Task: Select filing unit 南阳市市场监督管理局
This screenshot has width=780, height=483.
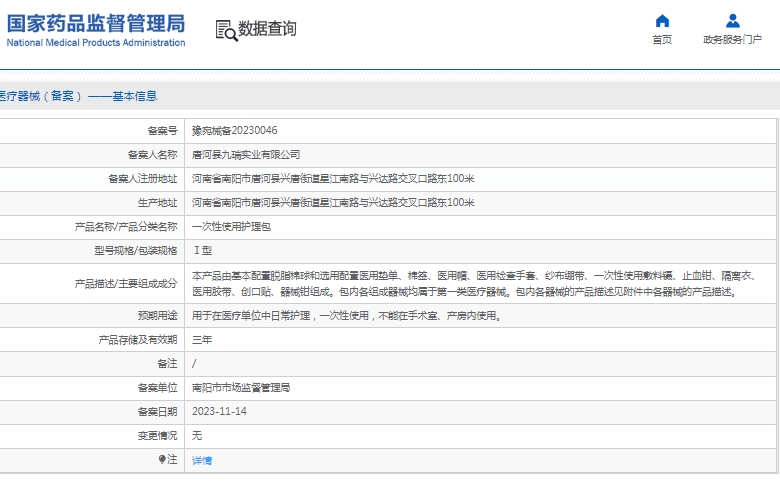Action: (x=241, y=387)
